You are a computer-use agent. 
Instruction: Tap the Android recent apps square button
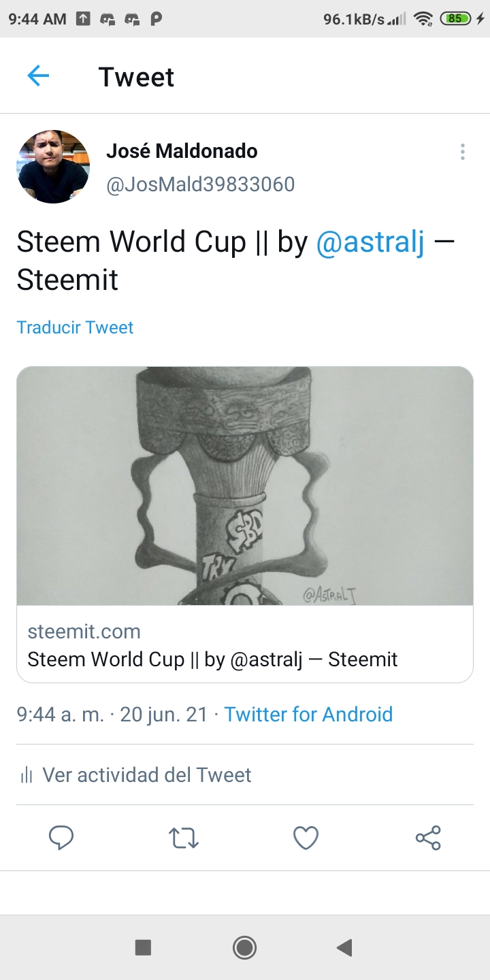(143, 947)
